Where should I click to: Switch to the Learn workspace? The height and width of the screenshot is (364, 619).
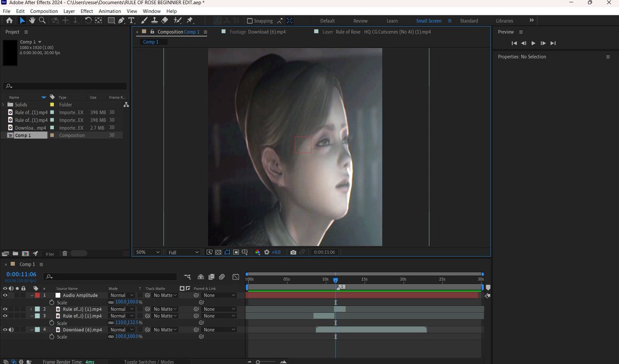pyautogui.click(x=392, y=21)
